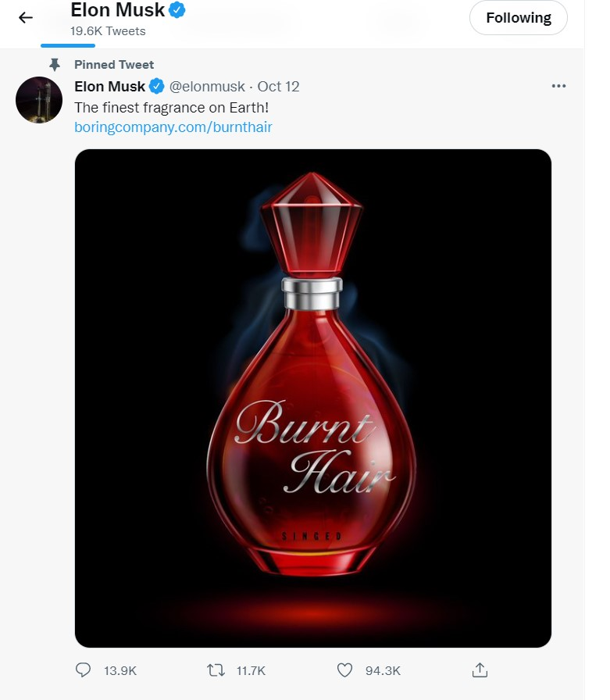Image resolution: width=610 pixels, height=700 pixels.
Task: Like the pinned Elon Musk tweet
Action: (344, 670)
